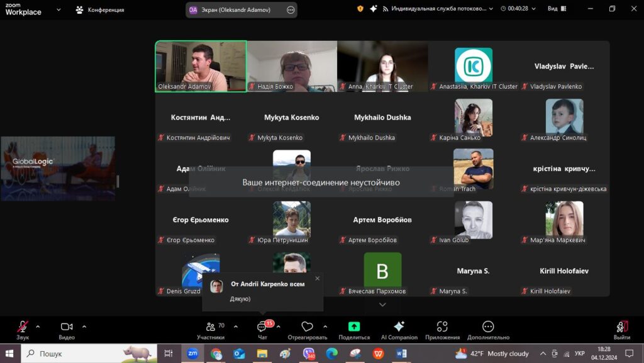Open Microsoft Word from the taskbar
644x363 pixels.
pos(401,353)
